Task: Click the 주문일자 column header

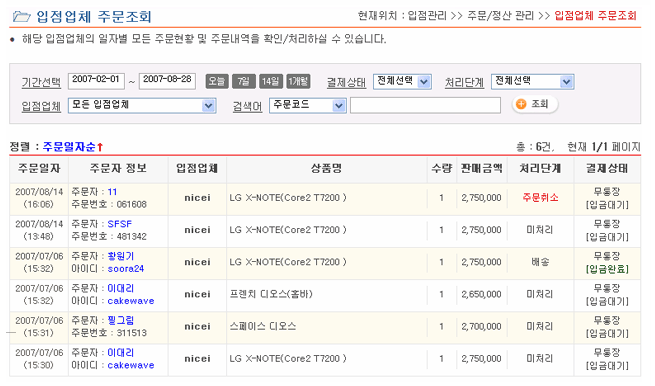Action: [x=39, y=169]
